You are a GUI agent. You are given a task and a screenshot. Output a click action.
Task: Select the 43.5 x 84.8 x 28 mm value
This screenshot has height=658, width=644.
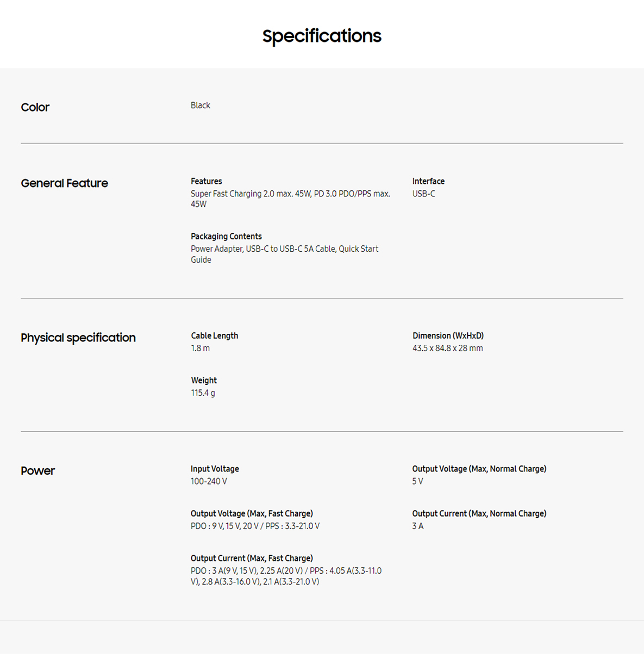coord(448,348)
